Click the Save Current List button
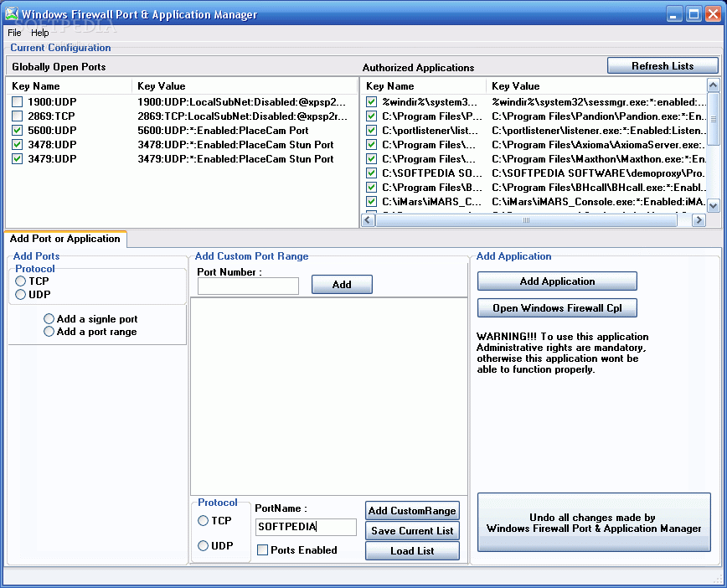 [x=412, y=530]
